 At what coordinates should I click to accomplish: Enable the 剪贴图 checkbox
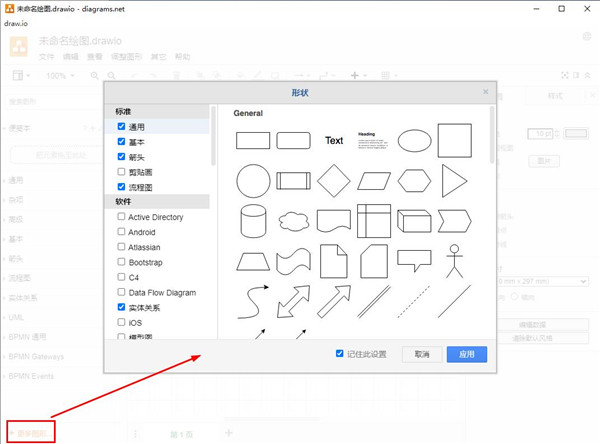[x=122, y=172]
